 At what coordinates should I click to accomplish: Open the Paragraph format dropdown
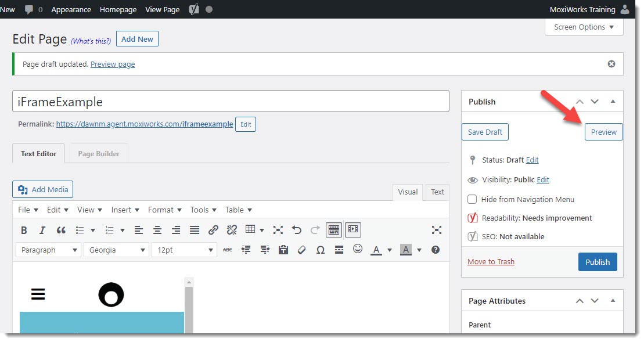pyautogui.click(x=49, y=250)
